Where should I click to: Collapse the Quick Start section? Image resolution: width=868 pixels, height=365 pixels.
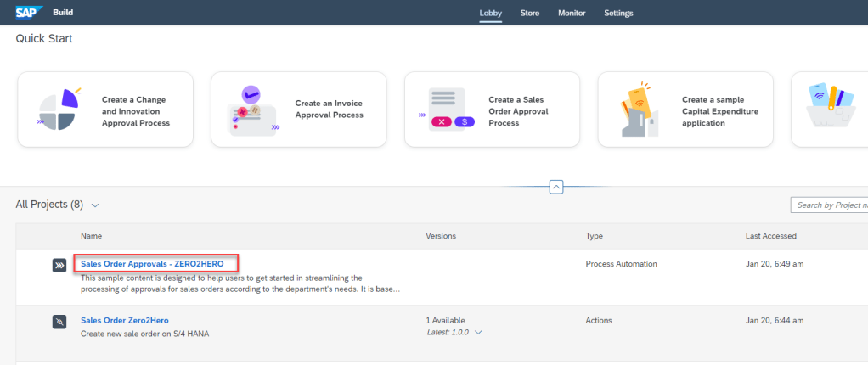(556, 187)
